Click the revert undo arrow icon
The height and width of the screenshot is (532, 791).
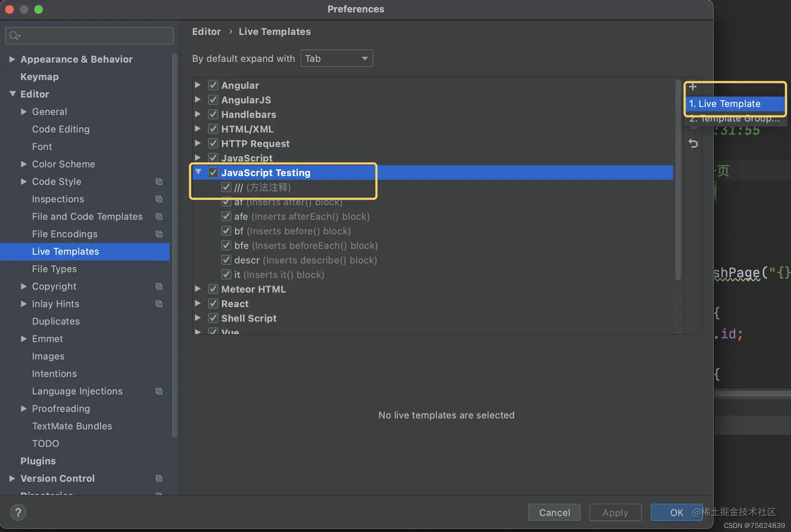tap(693, 143)
